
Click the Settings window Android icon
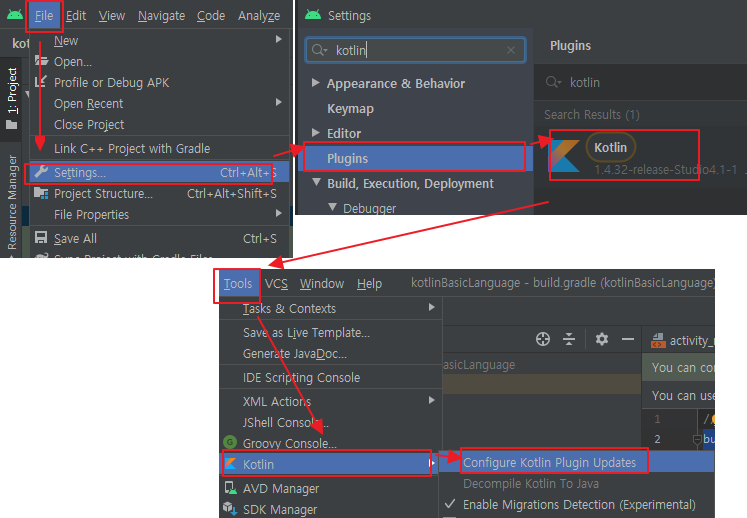tap(313, 15)
